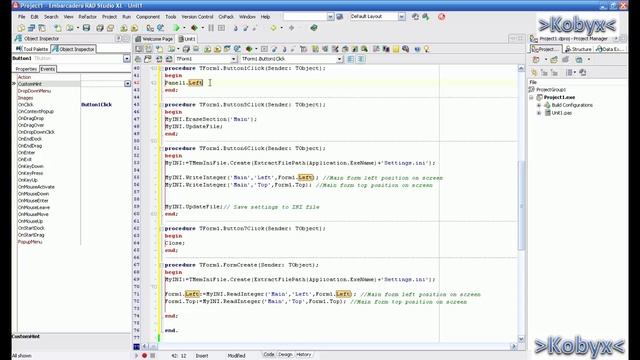Click the Save Desktop icon beside layout combo
640x360 pixels.
(415, 17)
